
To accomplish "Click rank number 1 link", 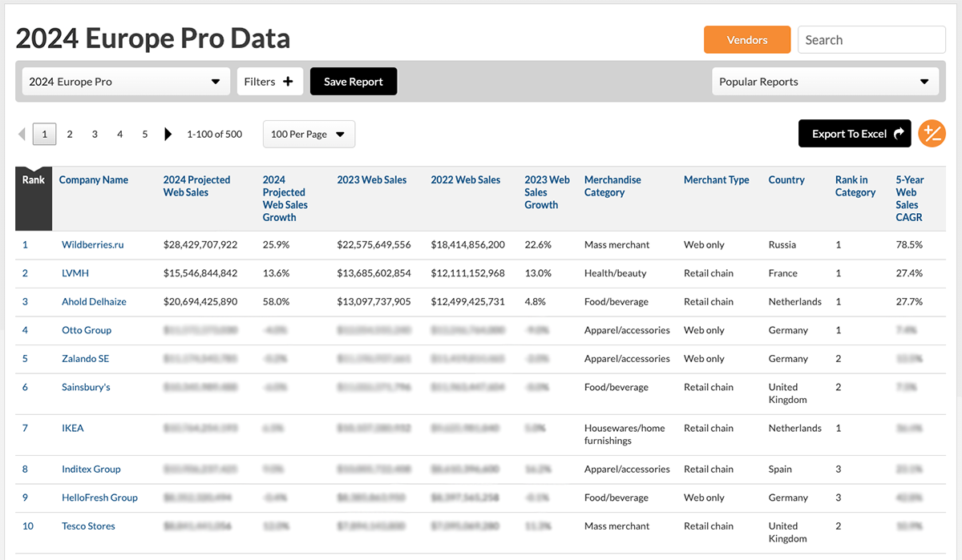I will pos(25,245).
